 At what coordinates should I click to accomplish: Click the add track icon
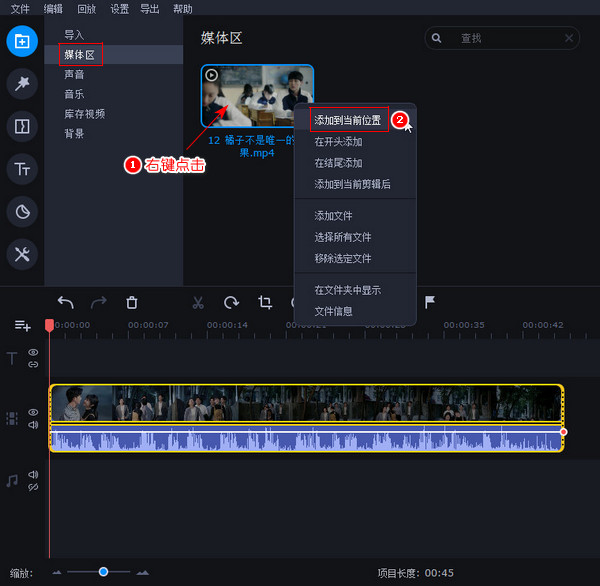pyautogui.click(x=22, y=325)
